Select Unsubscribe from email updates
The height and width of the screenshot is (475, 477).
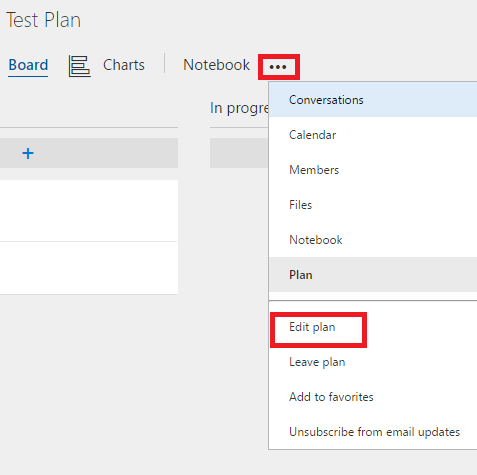pos(373,432)
